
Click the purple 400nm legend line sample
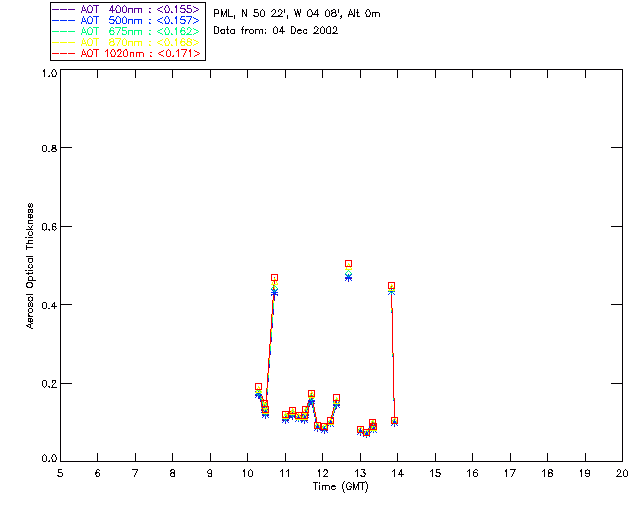point(64,9)
